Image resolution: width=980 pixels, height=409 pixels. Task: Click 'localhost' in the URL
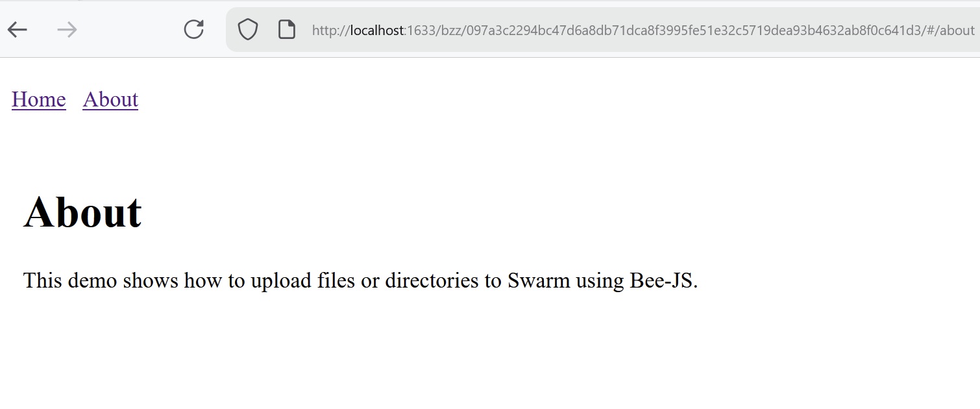(376, 31)
